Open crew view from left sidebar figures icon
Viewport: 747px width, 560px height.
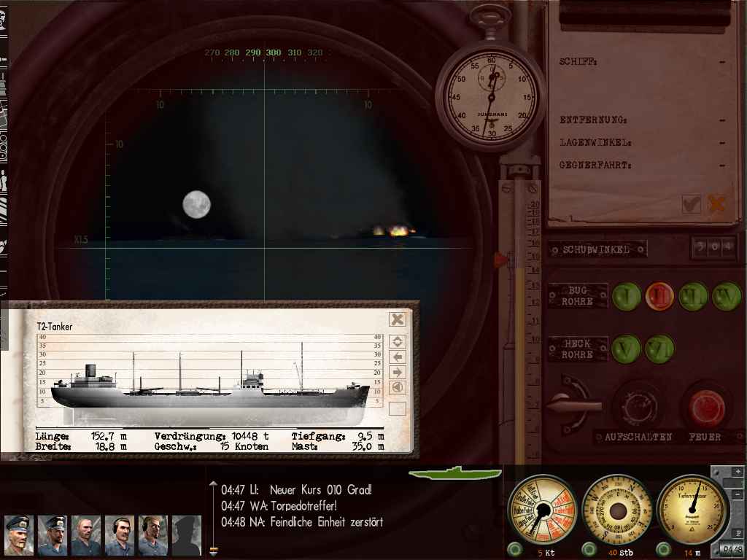coord(4,182)
